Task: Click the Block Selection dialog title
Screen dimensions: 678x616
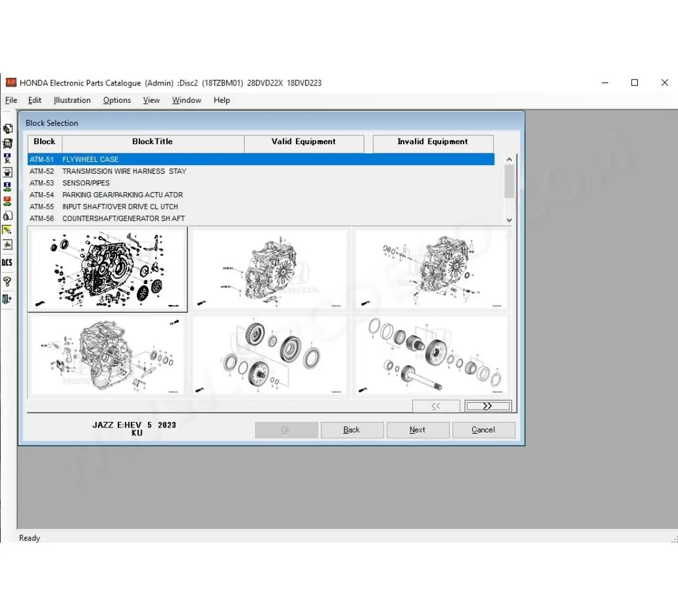Action: 52,123
